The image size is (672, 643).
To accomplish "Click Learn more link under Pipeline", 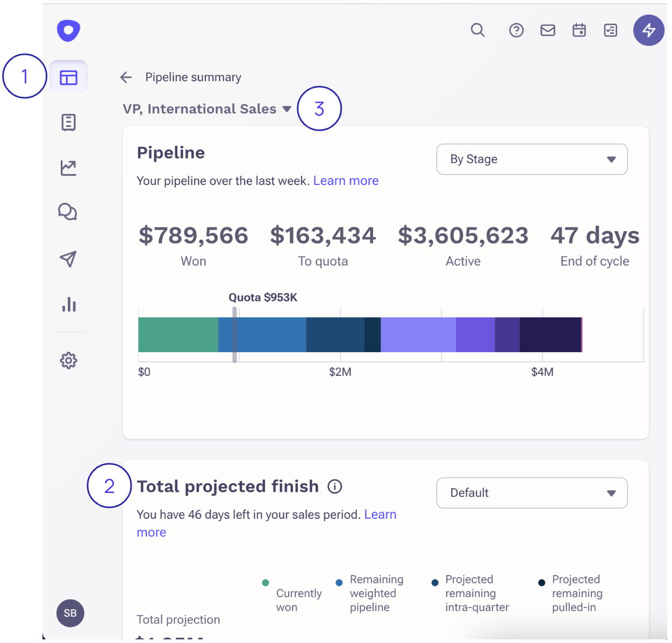I will (x=346, y=181).
